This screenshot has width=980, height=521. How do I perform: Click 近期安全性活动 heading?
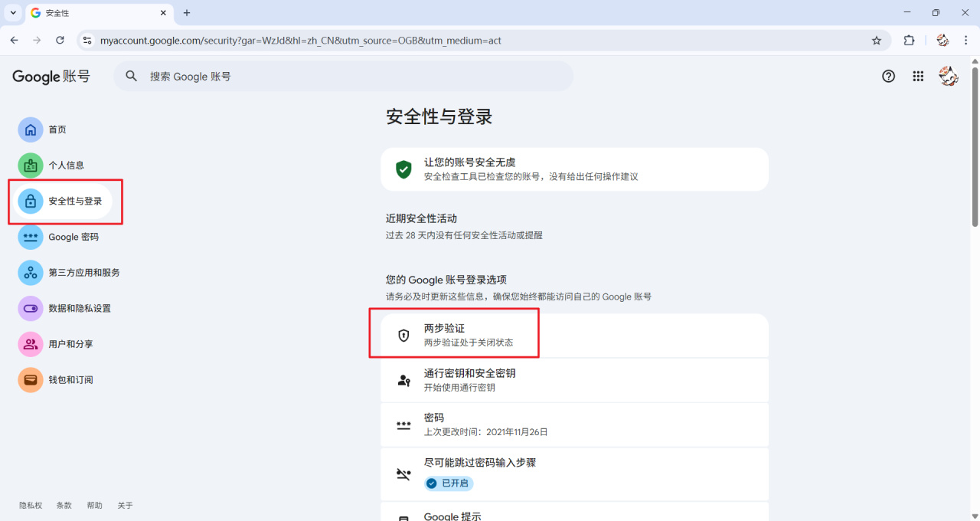(x=422, y=218)
